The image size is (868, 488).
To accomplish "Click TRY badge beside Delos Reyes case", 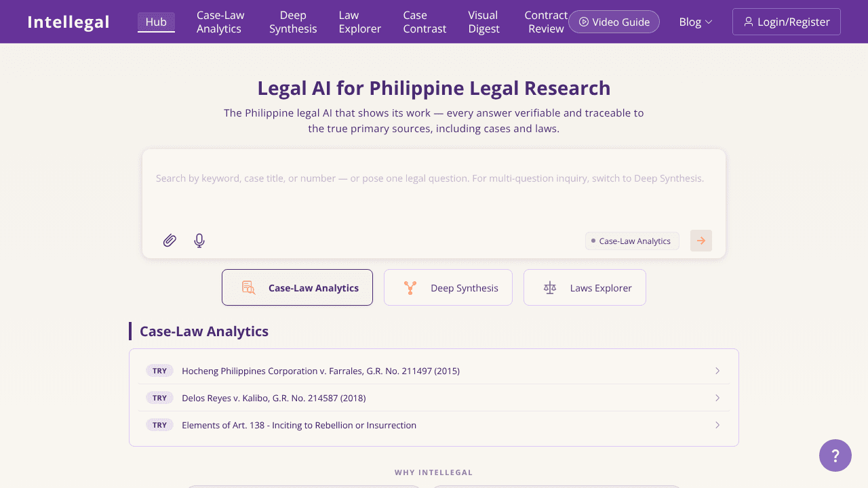I will [x=159, y=398].
